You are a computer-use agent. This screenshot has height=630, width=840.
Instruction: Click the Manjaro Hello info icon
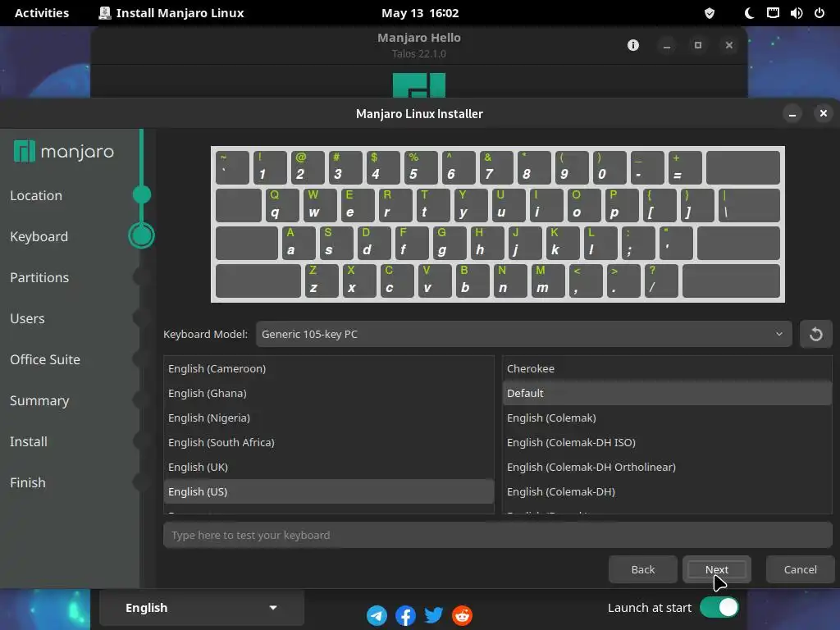click(x=633, y=45)
